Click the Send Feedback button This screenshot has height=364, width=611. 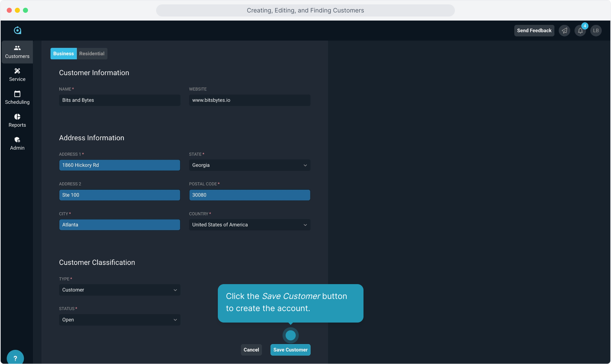coord(534,31)
